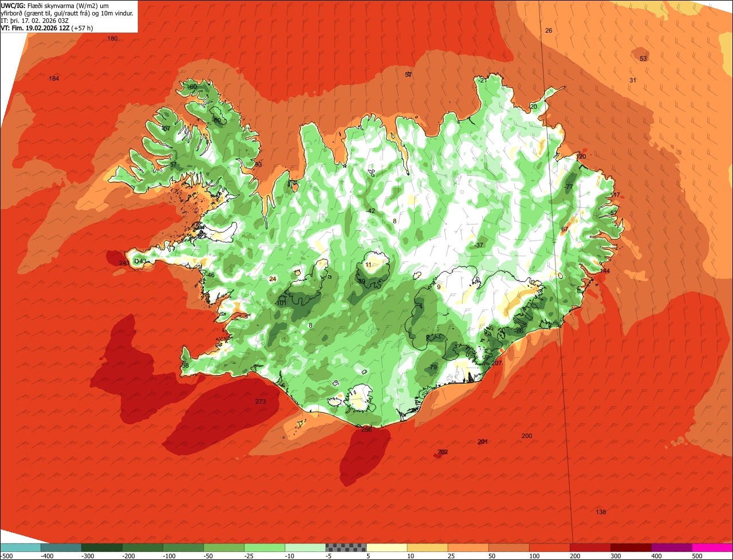This screenshot has width=733, height=560.
Task: Click the value 21 on the northern peninsula
Action: tap(483, 80)
